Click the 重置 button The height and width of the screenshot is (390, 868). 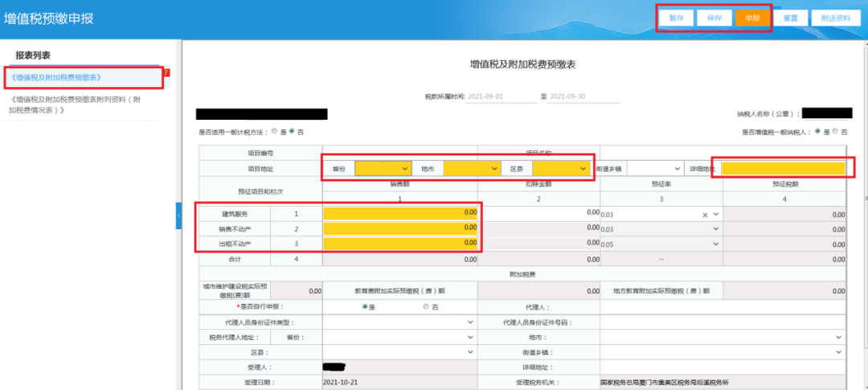[x=791, y=18]
